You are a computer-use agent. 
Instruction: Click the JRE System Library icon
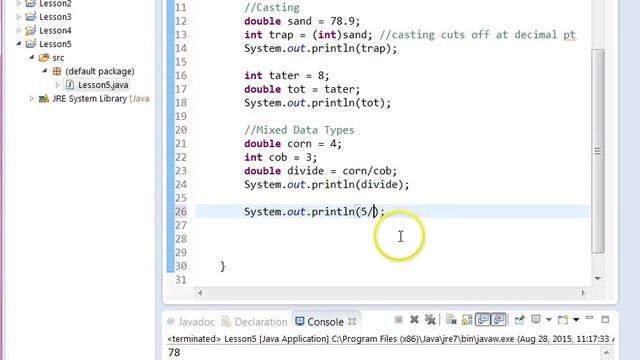point(44,98)
